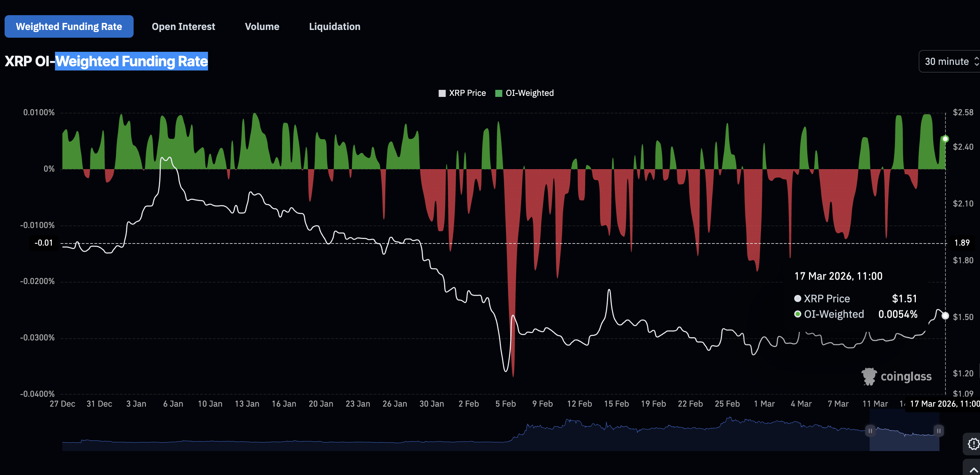Screen dimensions: 980x475
Task: Select the Weighted Funding Rate tab
Action: [69, 27]
